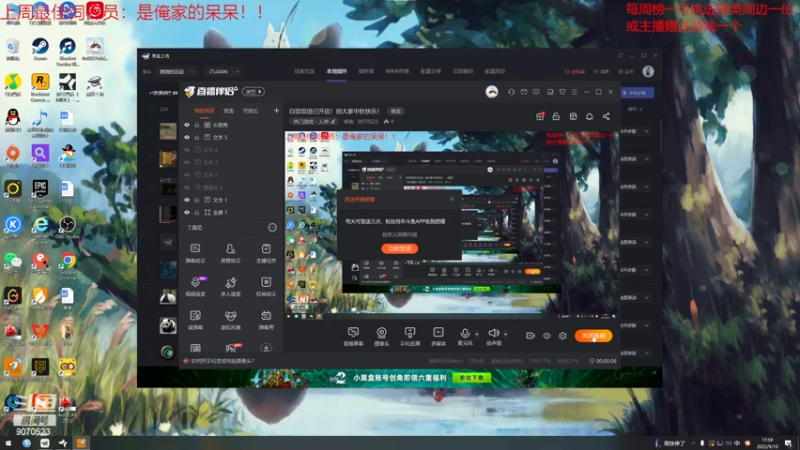Expand topmost chevron in back window right list
The height and width of the screenshot is (450, 800).
coord(647,131)
